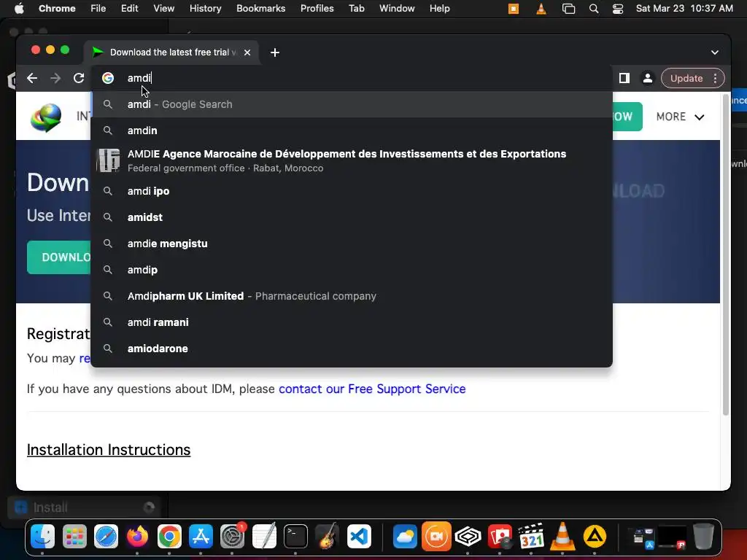Open a new tab with the plus button
This screenshot has width=747, height=560.
tap(275, 52)
